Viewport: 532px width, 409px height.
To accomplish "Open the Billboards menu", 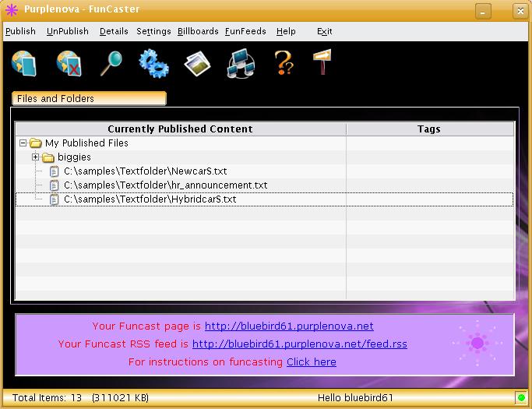I will pos(198,31).
